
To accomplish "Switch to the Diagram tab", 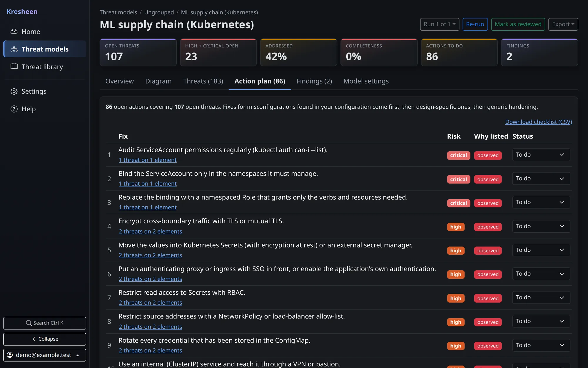I will (158, 81).
